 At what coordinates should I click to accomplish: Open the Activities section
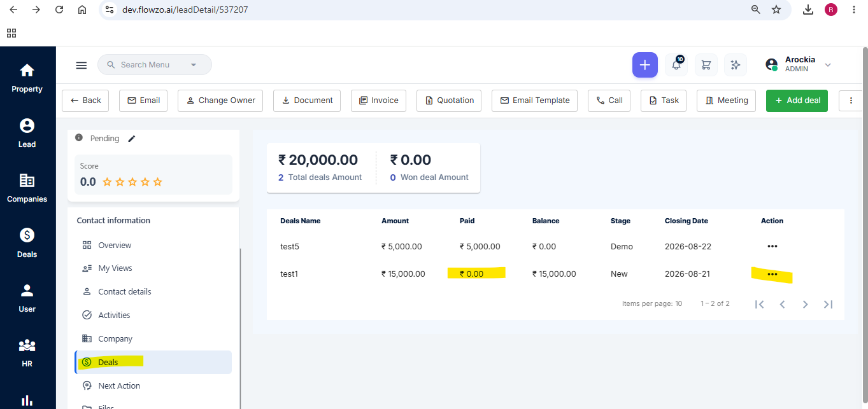pos(114,315)
